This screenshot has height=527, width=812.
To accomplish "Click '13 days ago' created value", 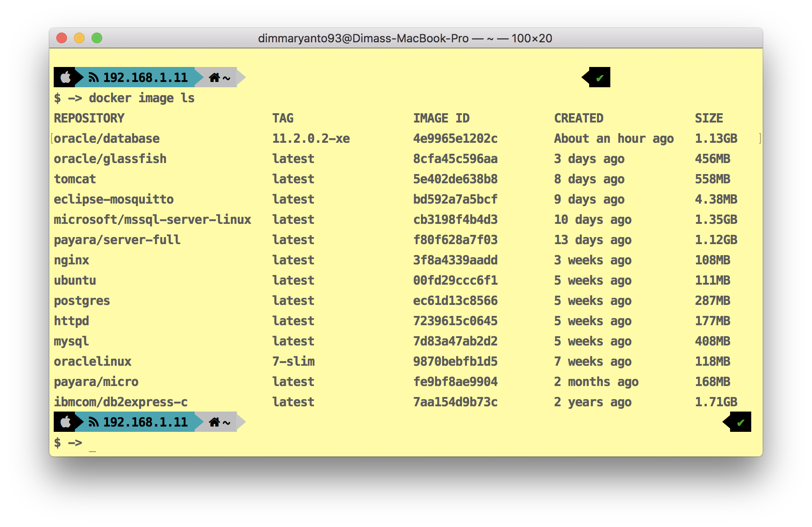I will pos(593,240).
